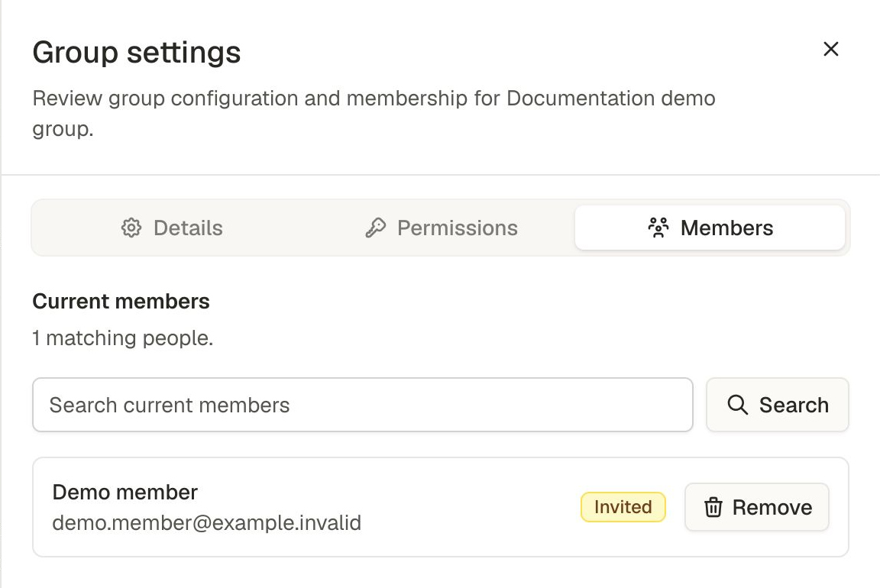Image resolution: width=880 pixels, height=588 pixels.
Task: Click the Group settings title
Action: click(137, 53)
